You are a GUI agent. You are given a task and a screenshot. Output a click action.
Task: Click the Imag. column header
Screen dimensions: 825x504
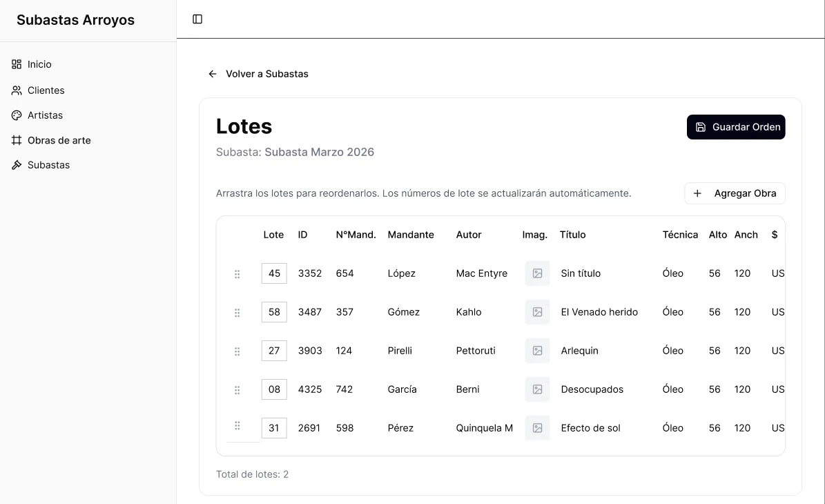(x=534, y=235)
